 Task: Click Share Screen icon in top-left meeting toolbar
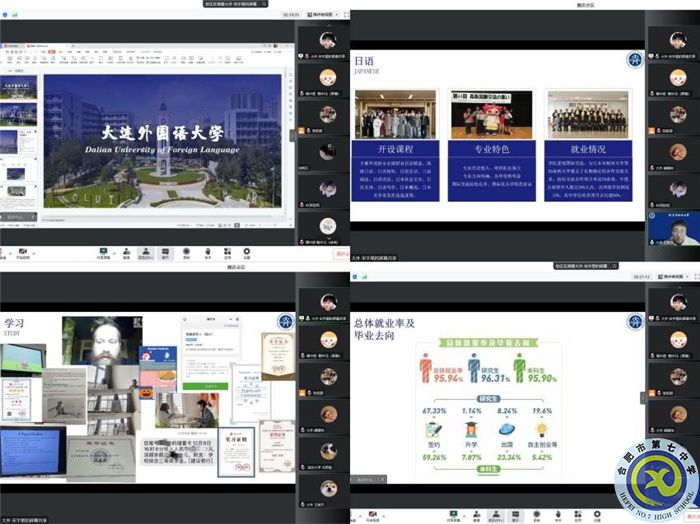[x=104, y=252]
